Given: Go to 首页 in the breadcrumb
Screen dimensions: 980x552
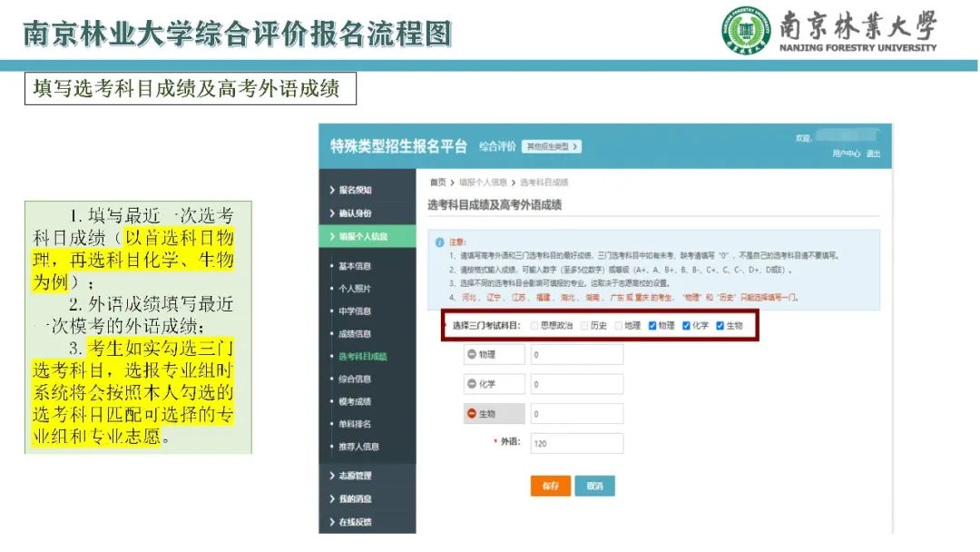Looking at the screenshot, I should 437,182.
